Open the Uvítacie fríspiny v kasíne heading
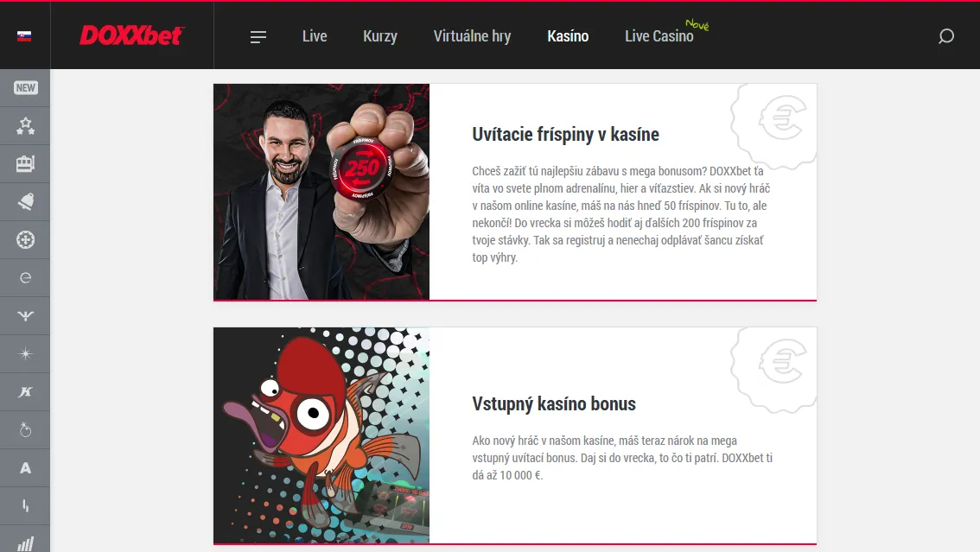Image resolution: width=980 pixels, height=552 pixels. (x=566, y=134)
